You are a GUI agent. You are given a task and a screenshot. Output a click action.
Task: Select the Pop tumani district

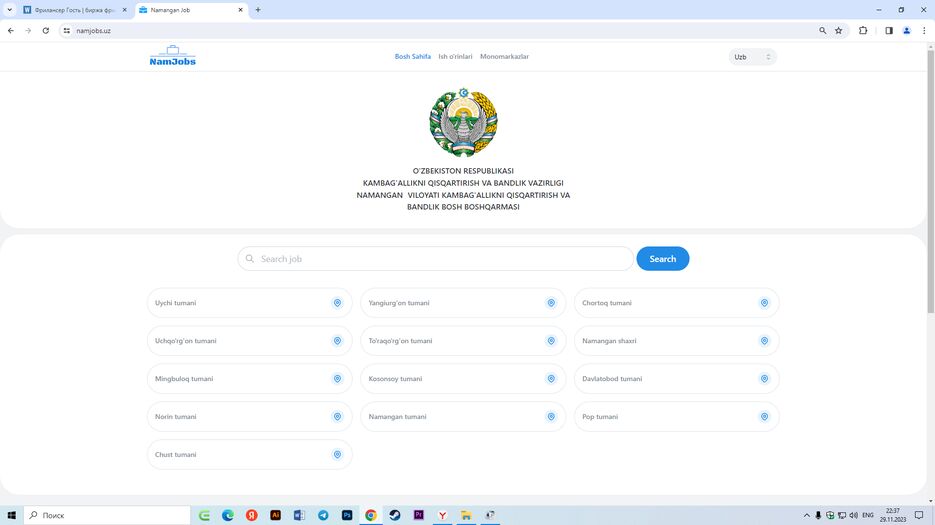(x=676, y=416)
